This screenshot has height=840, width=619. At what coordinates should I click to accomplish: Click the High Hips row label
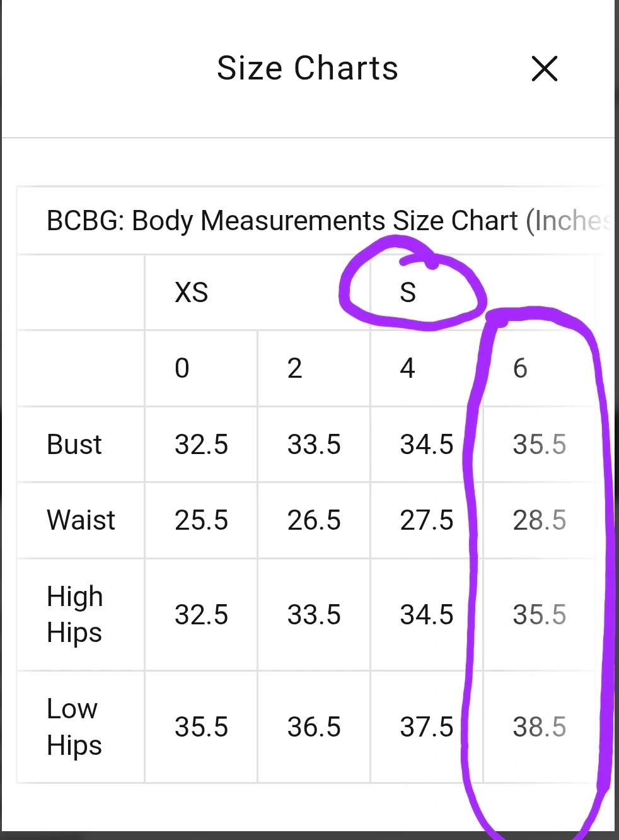(x=74, y=614)
